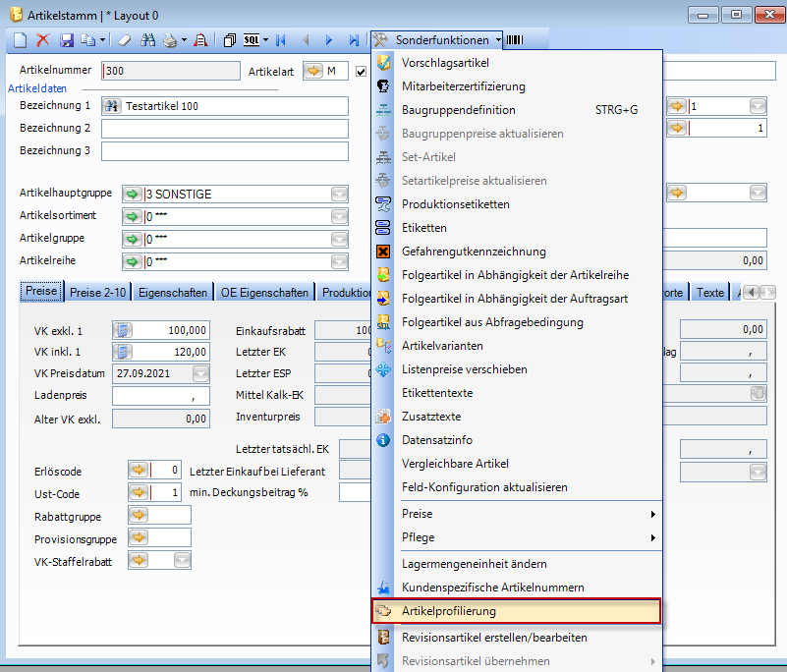The width and height of the screenshot is (787, 672).
Task: Click the printer icon in the toolbar
Action: [170, 40]
